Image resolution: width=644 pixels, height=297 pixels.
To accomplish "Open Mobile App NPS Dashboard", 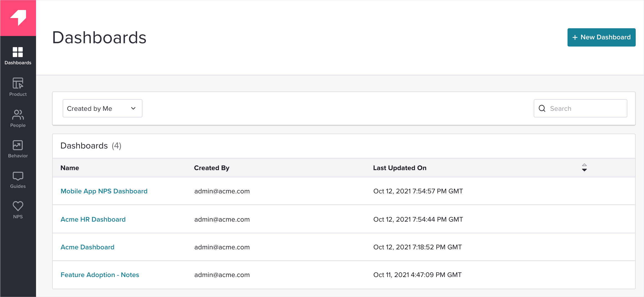I will pos(104,191).
